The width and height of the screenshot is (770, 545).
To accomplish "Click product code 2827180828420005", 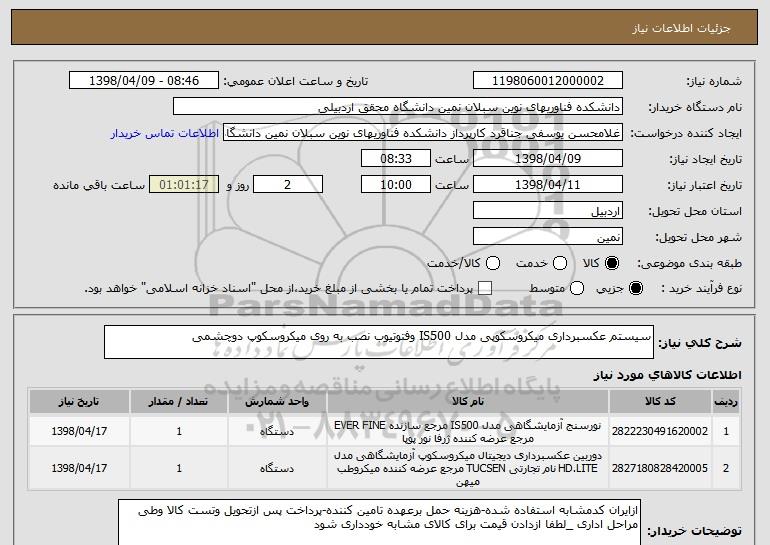I will [x=660, y=468].
